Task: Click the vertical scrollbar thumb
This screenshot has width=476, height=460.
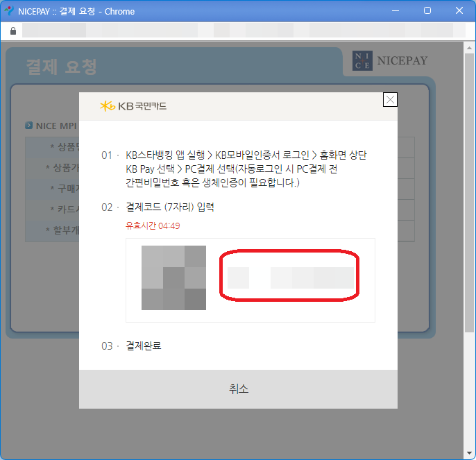Action: coord(469,193)
